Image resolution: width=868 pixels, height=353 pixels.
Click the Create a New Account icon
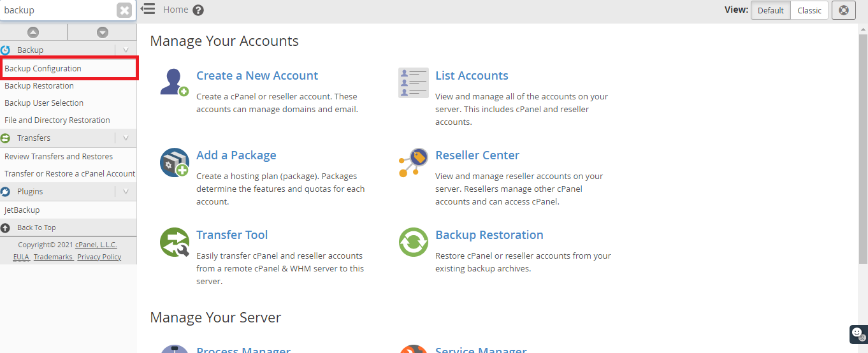[174, 82]
